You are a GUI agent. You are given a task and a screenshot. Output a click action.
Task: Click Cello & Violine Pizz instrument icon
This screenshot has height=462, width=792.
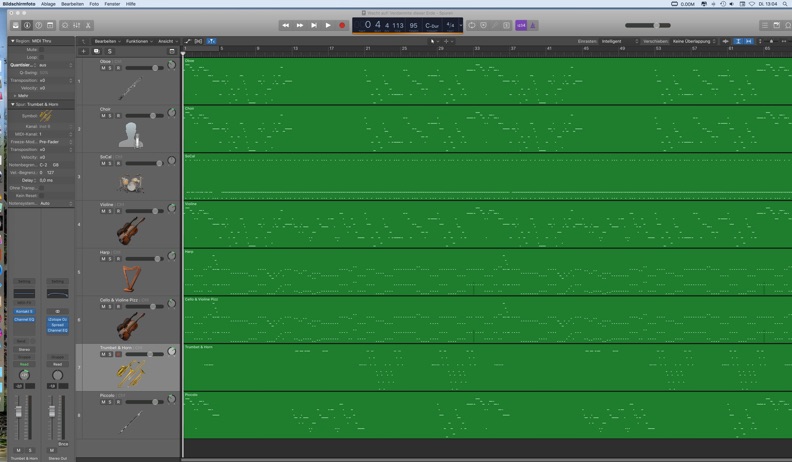tap(131, 326)
